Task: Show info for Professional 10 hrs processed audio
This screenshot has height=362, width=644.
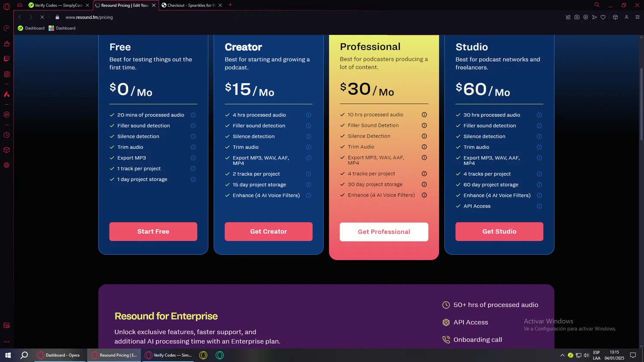Action: [424, 115]
